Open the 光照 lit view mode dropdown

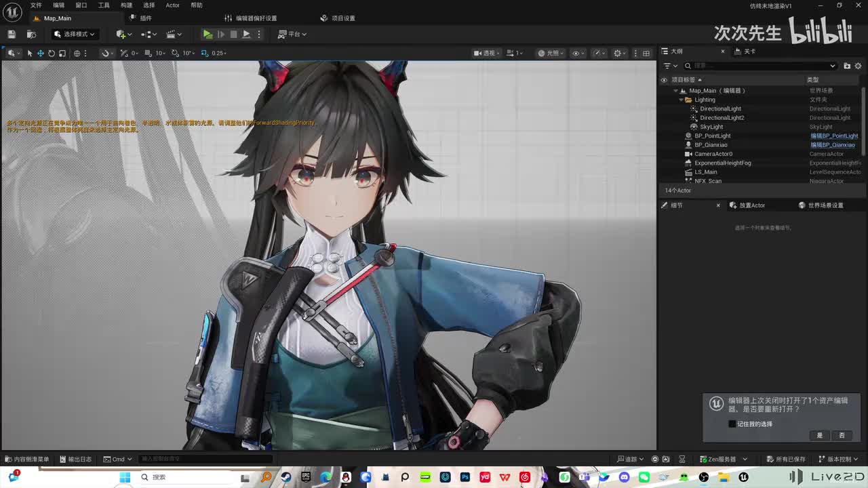pyautogui.click(x=551, y=53)
